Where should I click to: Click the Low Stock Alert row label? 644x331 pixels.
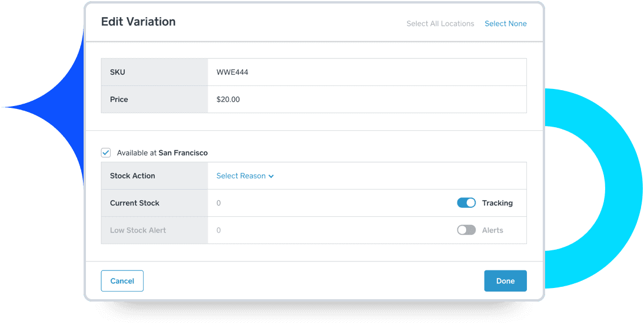[138, 230]
